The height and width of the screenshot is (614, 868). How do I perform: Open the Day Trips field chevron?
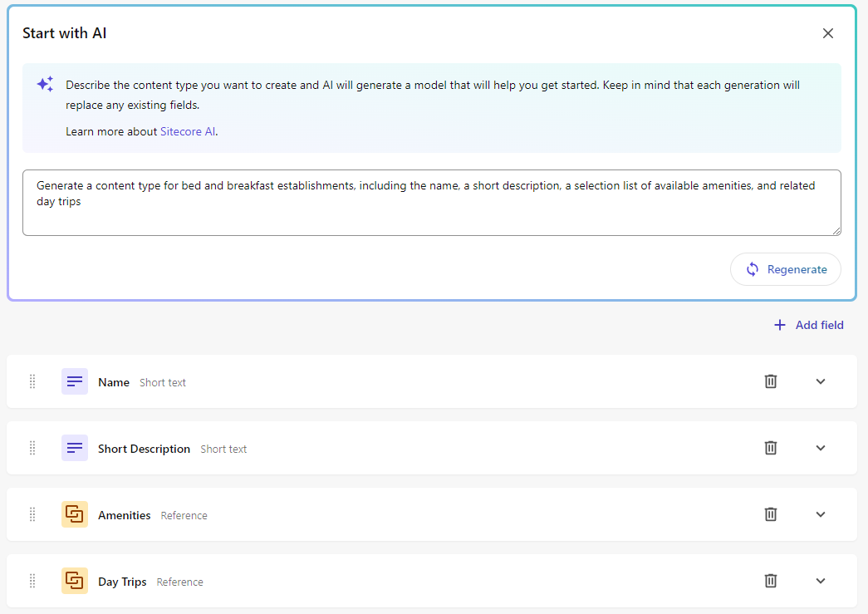click(x=821, y=581)
